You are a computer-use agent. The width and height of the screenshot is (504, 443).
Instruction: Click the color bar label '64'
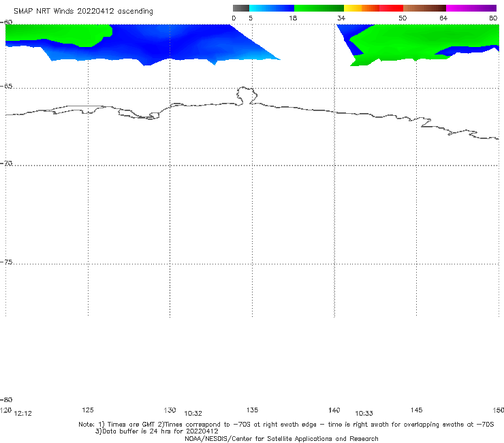(x=443, y=18)
